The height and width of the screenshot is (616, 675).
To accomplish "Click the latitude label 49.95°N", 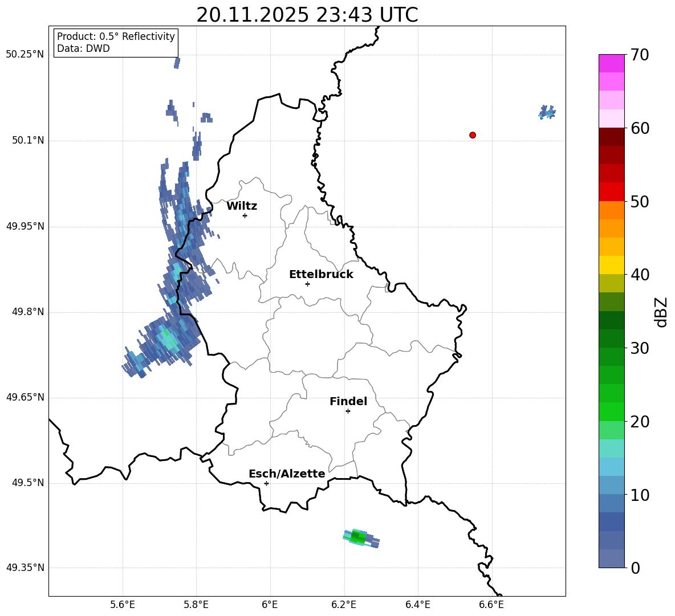I will (25, 226).
